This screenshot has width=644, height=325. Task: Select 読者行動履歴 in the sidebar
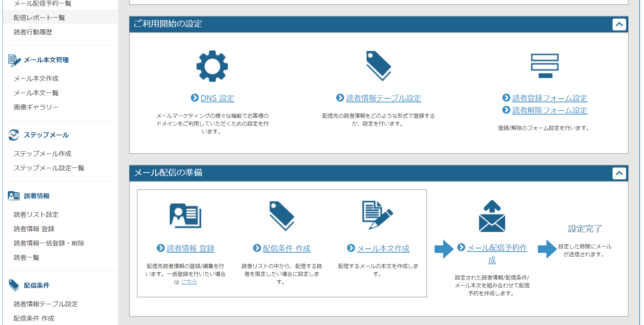[33, 32]
